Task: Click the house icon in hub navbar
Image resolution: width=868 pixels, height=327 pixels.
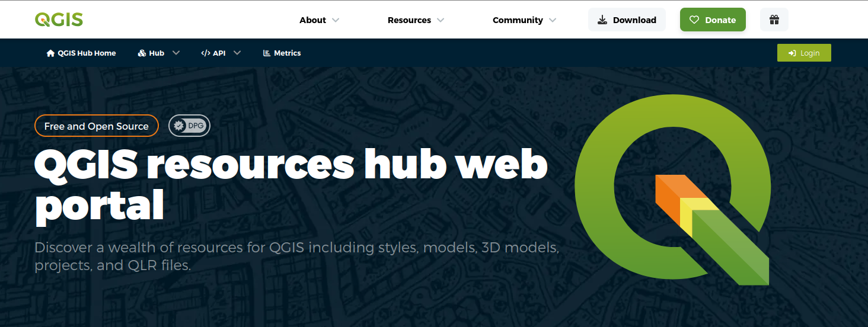Action: coord(50,53)
